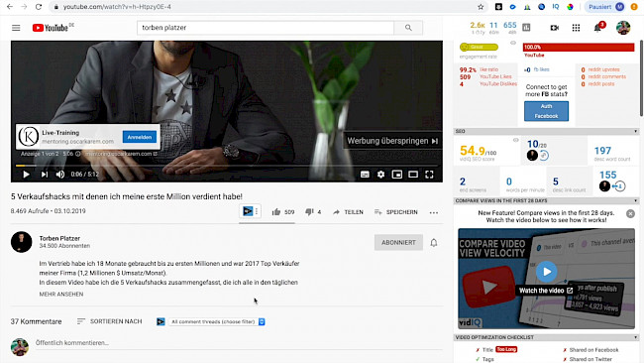
Task: Click the 'Pausiert' Chrome profile button
Action: (x=605, y=7)
